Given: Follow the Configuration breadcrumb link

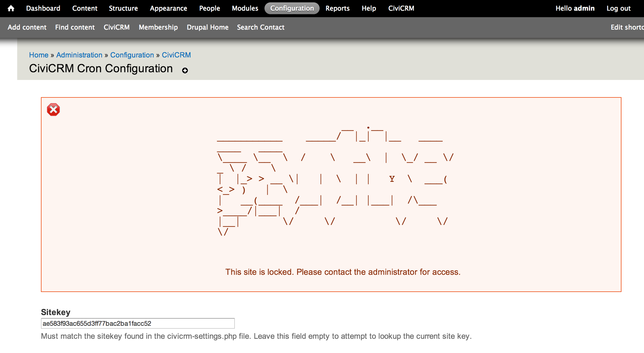Looking at the screenshot, I should pyautogui.click(x=132, y=55).
